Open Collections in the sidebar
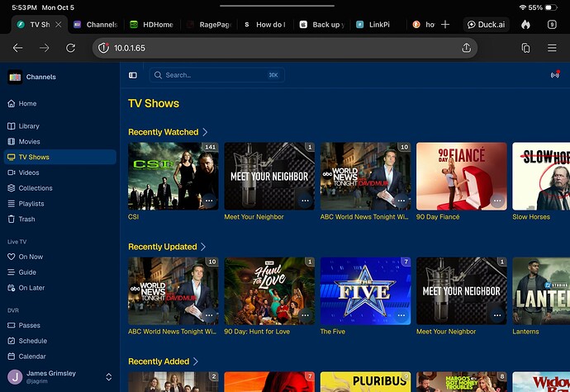Screen dimensions: 570x392 pos(60,188)
